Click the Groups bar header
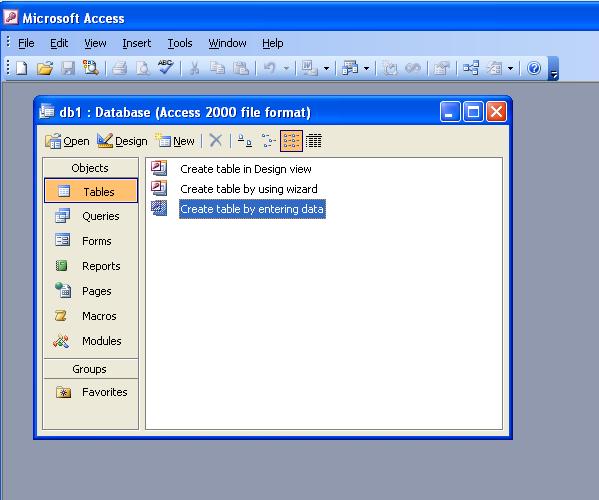The image size is (599, 500). 90,369
